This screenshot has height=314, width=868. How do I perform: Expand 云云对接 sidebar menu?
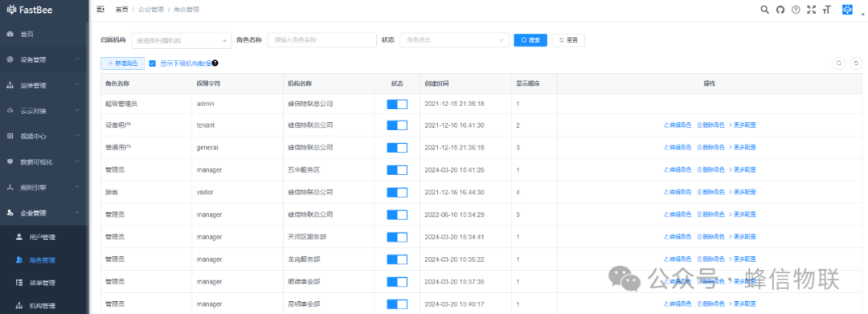tap(44, 111)
